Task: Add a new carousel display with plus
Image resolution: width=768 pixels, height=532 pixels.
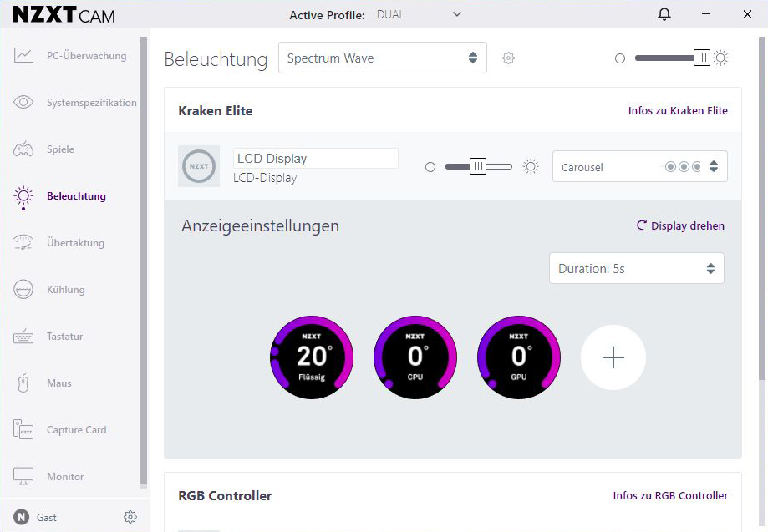Action: [x=613, y=357]
